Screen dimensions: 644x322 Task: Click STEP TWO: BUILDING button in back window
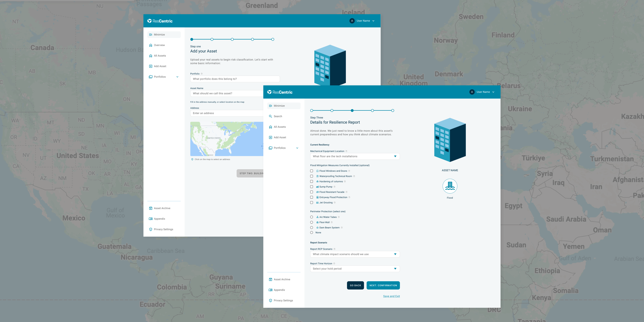click(250, 174)
